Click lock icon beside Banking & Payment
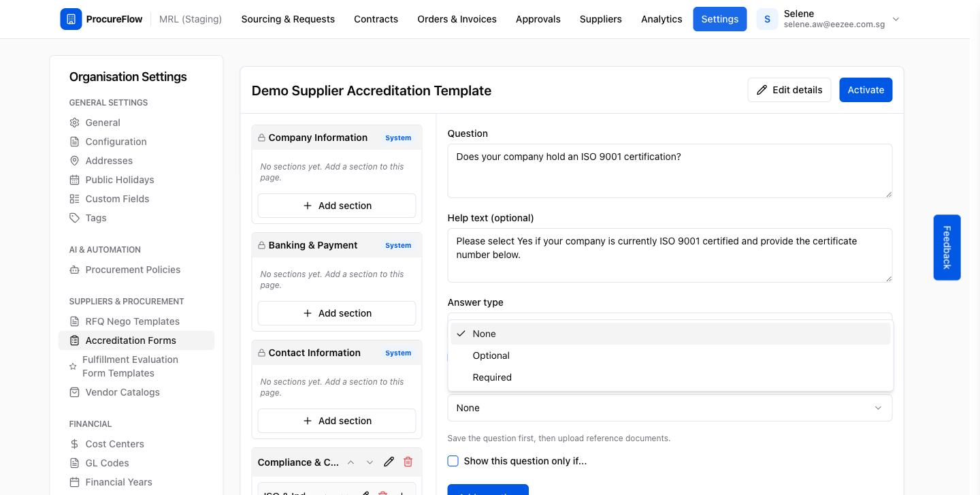980x495 pixels. pos(261,245)
